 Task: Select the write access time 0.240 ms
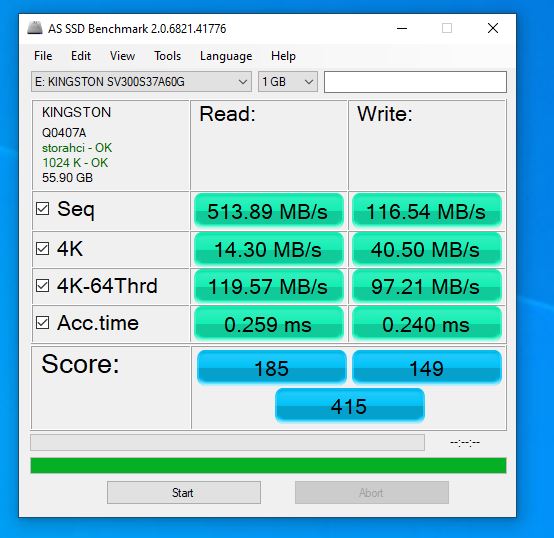pos(427,324)
